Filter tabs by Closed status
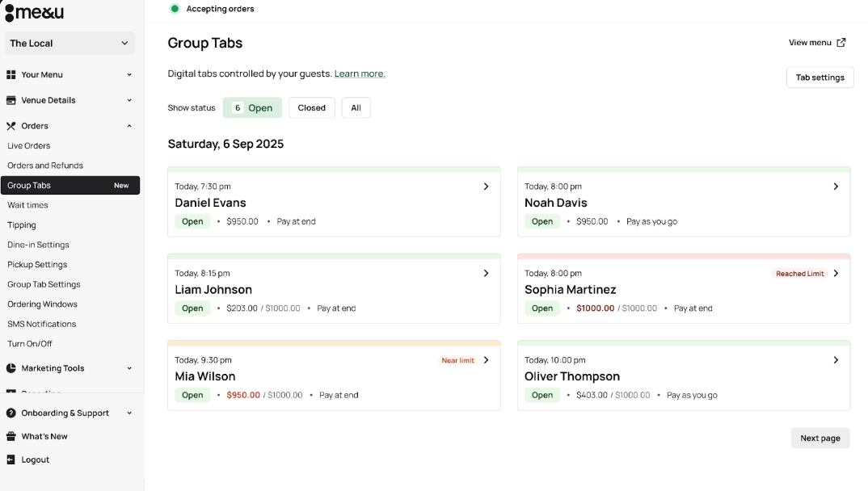 pos(311,108)
